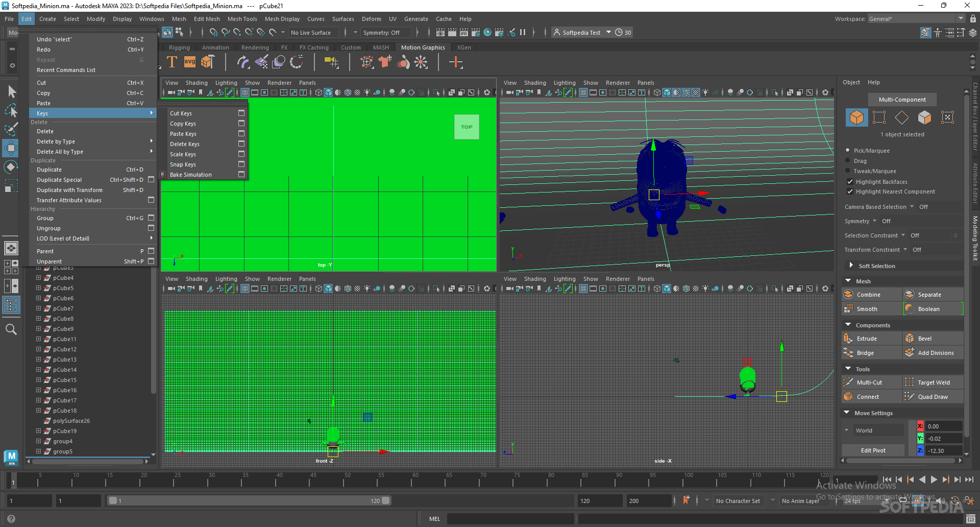This screenshot has height=527, width=980.
Task: Click the Boolean button
Action: click(933, 309)
